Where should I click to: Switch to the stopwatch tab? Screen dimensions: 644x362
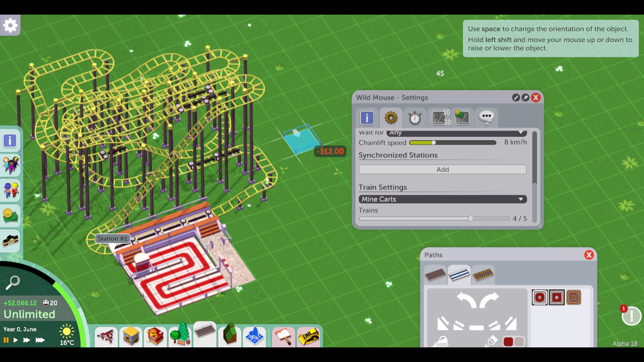[414, 118]
